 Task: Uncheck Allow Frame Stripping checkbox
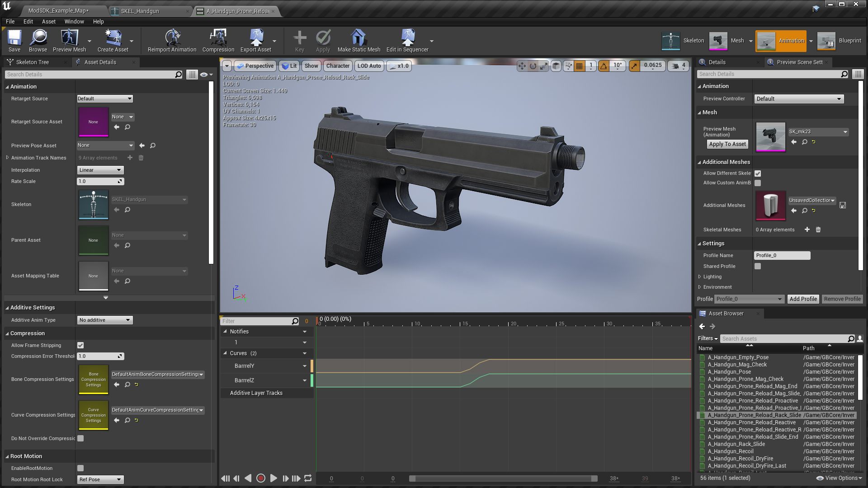click(x=80, y=345)
